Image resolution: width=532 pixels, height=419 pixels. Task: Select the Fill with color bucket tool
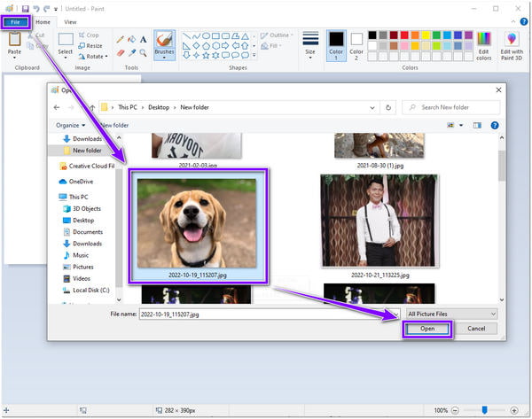[x=131, y=39]
